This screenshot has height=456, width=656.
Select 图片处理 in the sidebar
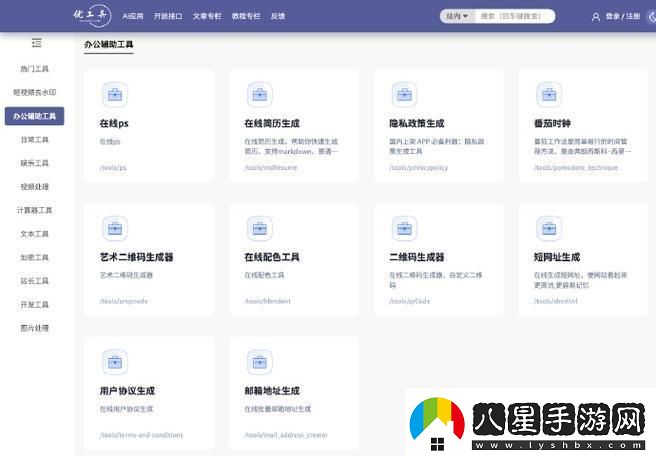point(34,327)
